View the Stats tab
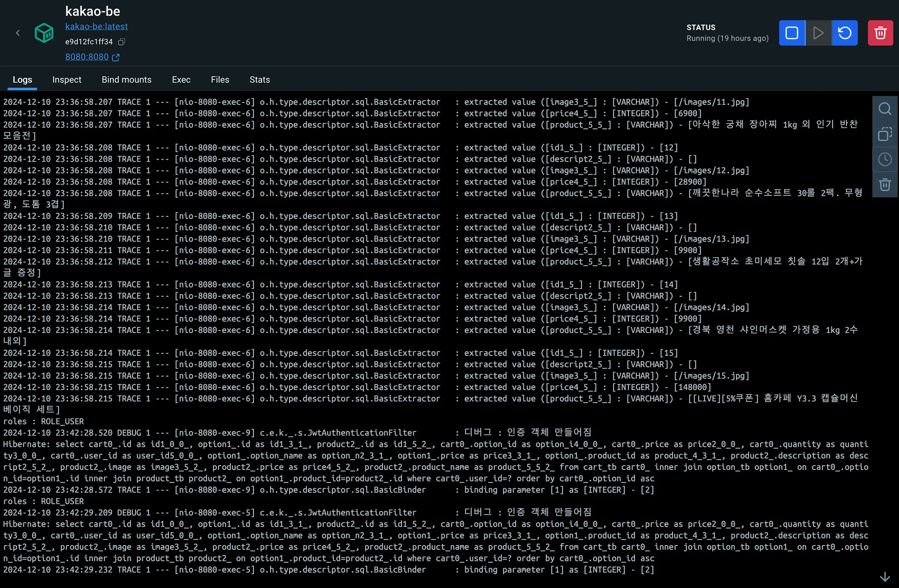The image size is (899, 588). [259, 80]
